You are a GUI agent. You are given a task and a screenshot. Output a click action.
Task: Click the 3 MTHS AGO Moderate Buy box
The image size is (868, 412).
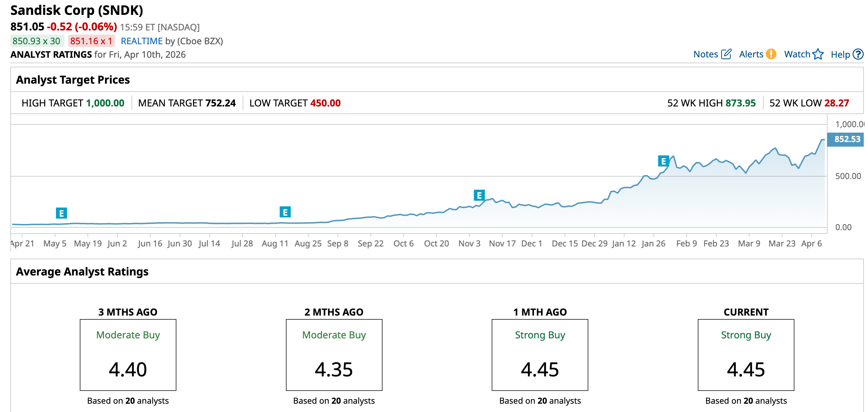128,355
